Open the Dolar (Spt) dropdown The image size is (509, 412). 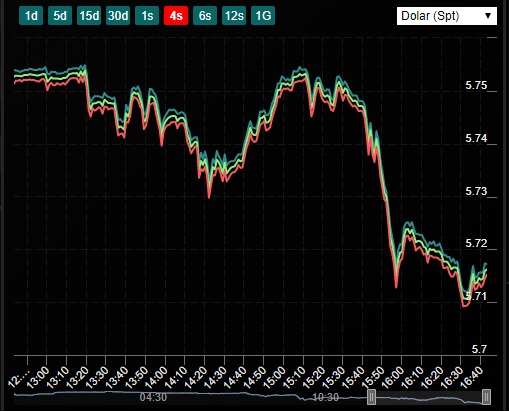(x=447, y=16)
